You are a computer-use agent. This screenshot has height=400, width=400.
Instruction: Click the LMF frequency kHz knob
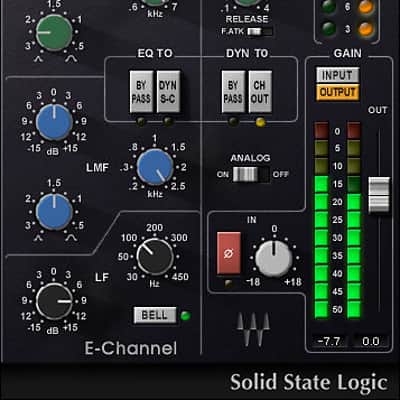(x=155, y=167)
